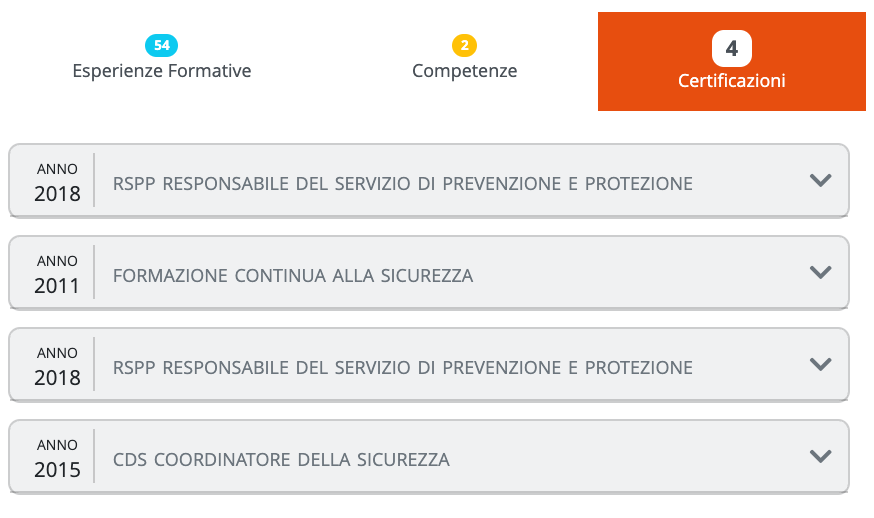This screenshot has width=874, height=518.
Task: Click Anno 2018 label in top row
Action: click(57, 182)
